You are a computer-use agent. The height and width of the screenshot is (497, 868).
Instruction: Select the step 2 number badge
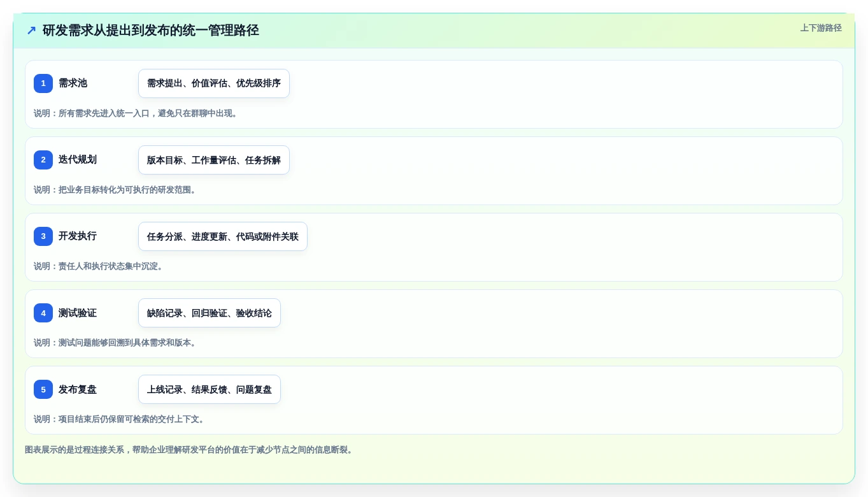43,160
